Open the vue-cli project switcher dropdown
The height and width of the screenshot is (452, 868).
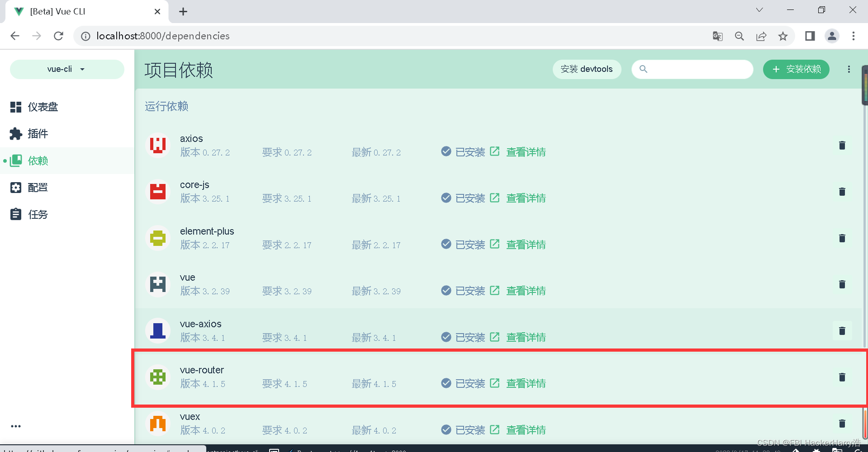(66, 69)
